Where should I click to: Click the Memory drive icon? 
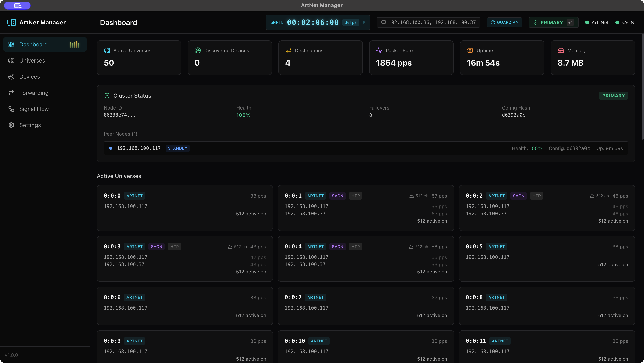(x=561, y=50)
